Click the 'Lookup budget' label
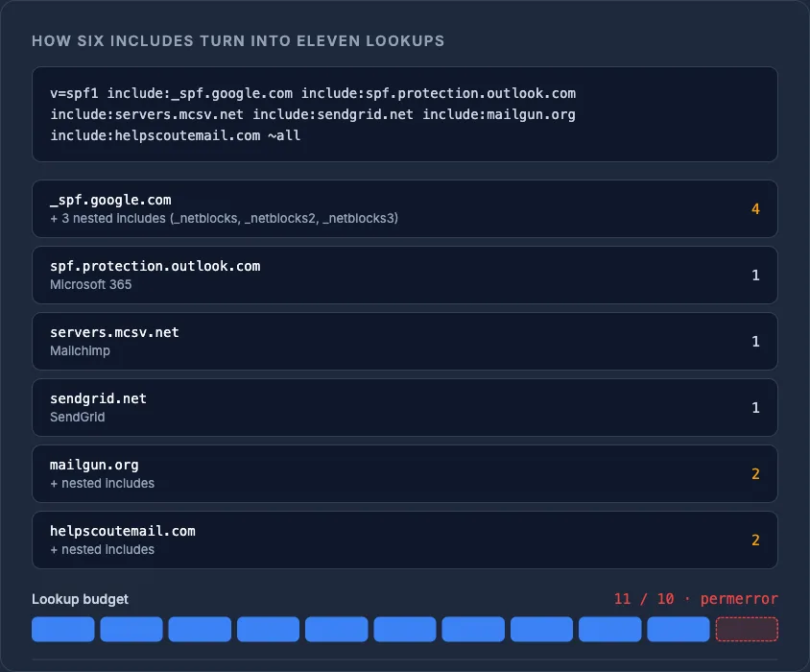The width and height of the screenshot is (810, 672). pyautogui.click(x=80, y=599)
